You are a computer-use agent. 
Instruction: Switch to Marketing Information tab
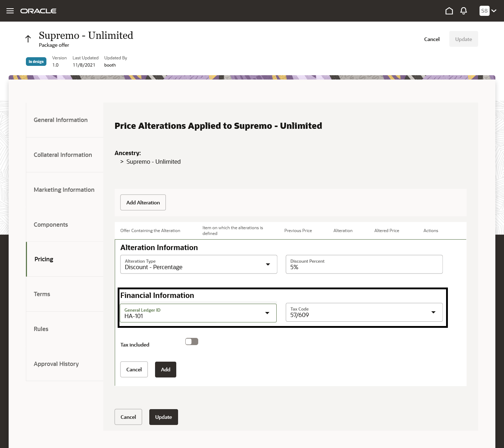pos(65,190)
